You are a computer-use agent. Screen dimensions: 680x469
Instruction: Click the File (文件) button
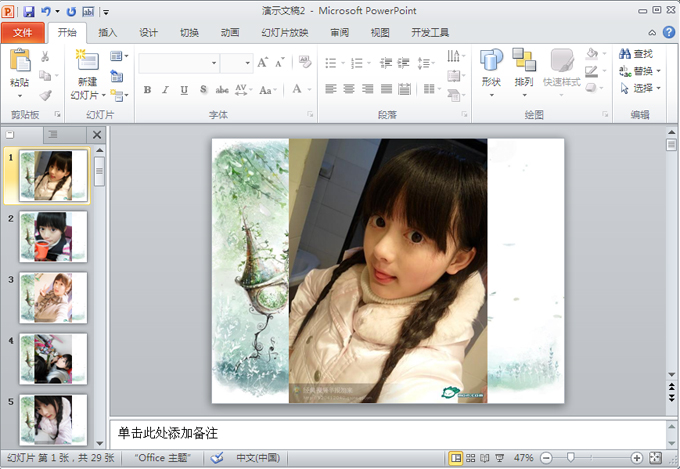pos(23,32)
